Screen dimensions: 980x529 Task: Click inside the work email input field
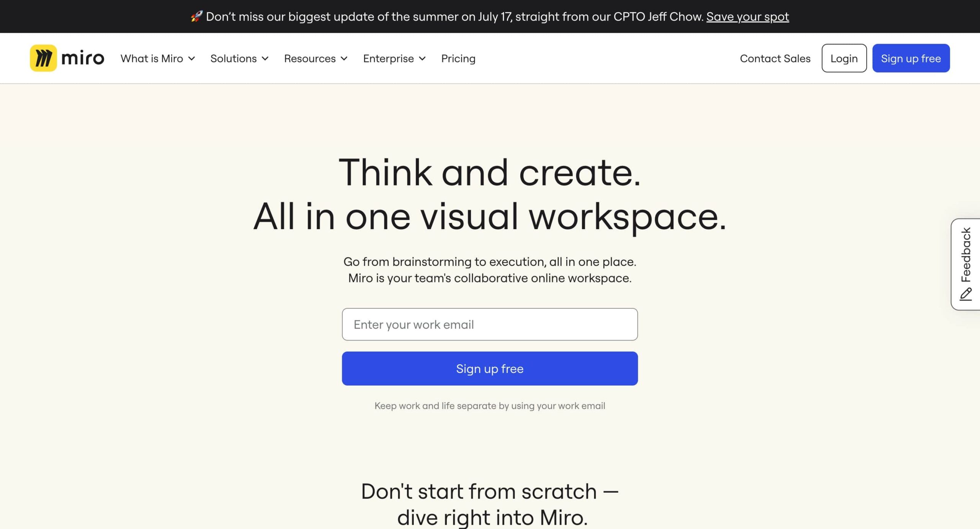pos(490,324)
